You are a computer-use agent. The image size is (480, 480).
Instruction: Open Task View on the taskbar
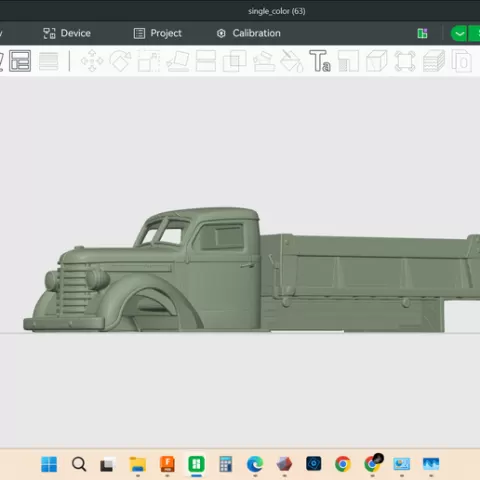pyautogui.click(x=108, y=464)
